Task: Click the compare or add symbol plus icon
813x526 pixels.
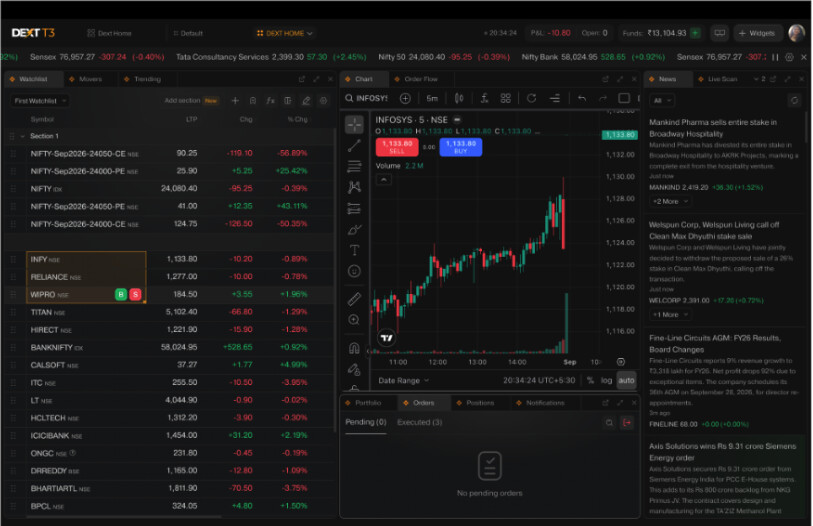Action: 405,99
